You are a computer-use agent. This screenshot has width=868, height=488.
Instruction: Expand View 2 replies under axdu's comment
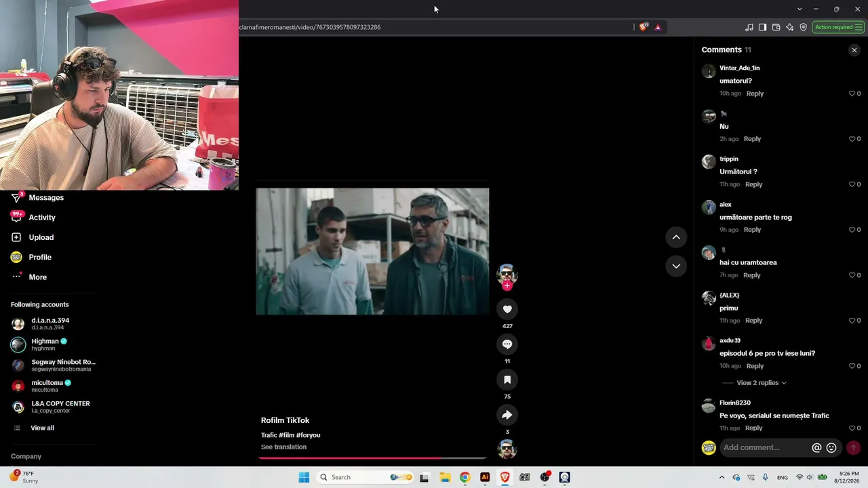762,383
